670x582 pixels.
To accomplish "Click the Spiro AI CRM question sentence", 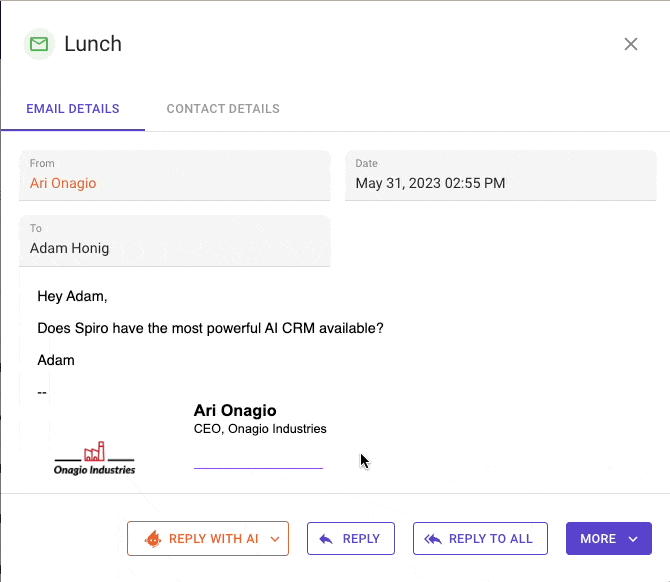I will point(210,328).
